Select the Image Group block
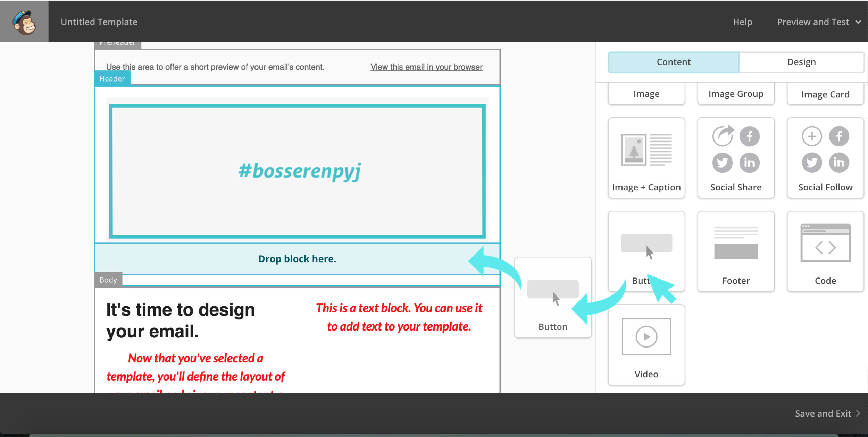 pos(736,94)
